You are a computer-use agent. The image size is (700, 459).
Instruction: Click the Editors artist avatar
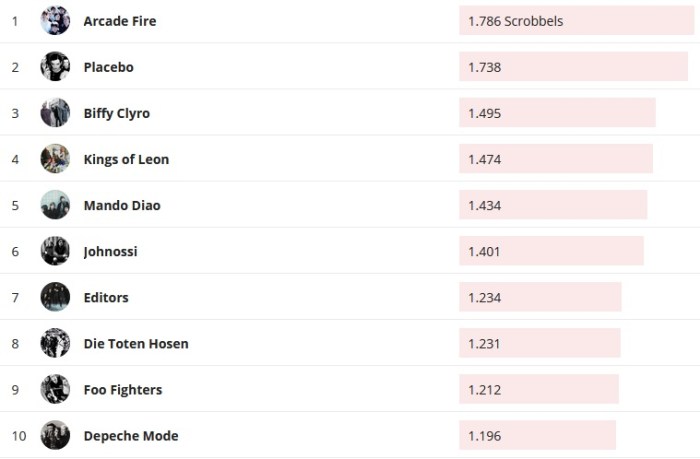click(x=55, y=297)
